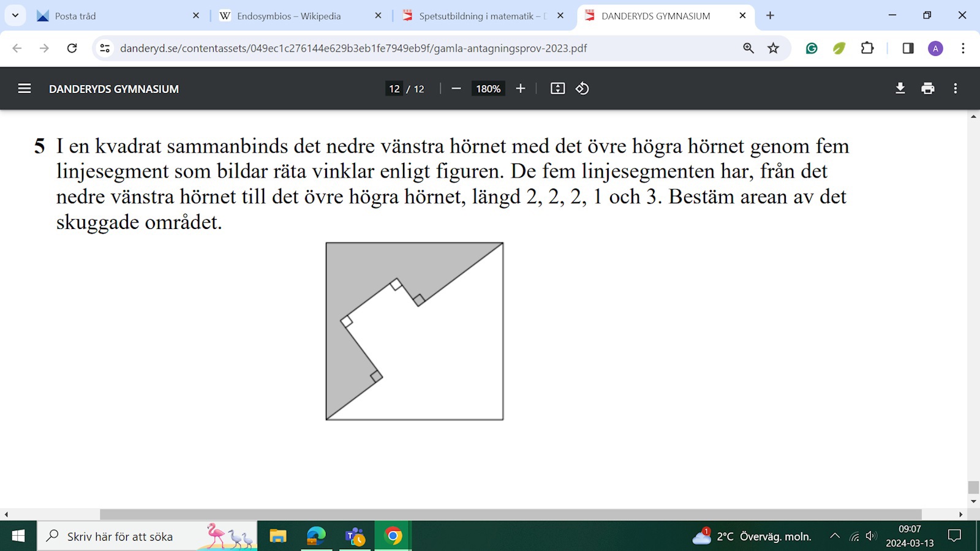This screenshot has height=551, width=980.
Task: Reload the current page
Action: pos(72,48)
